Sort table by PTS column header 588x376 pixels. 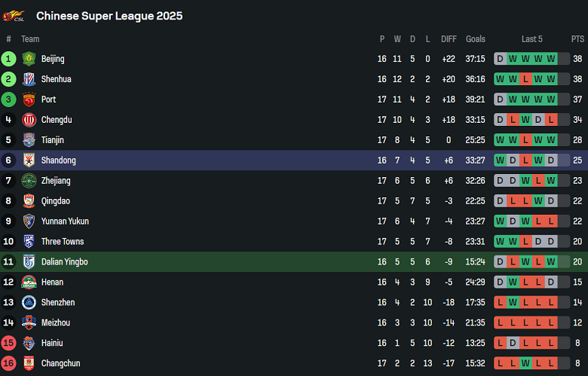pyautogui.click(x=577, y=39)
